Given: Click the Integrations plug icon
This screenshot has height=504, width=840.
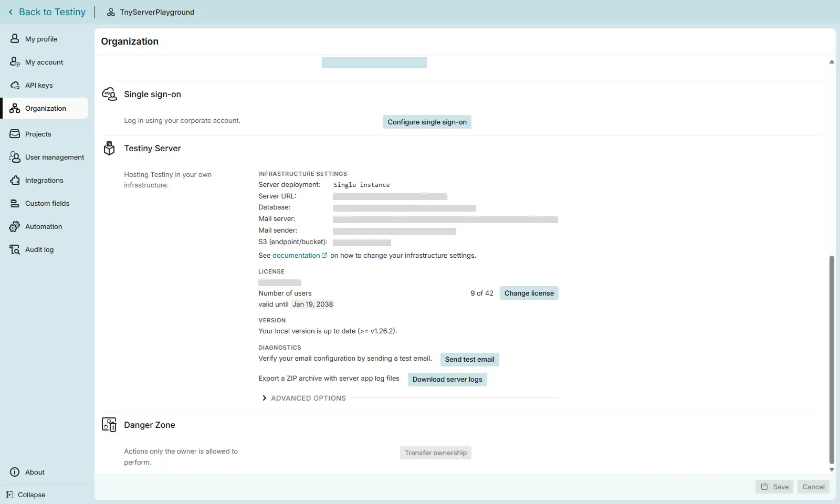Looking at the screenshot, I should tap(14, 180).
